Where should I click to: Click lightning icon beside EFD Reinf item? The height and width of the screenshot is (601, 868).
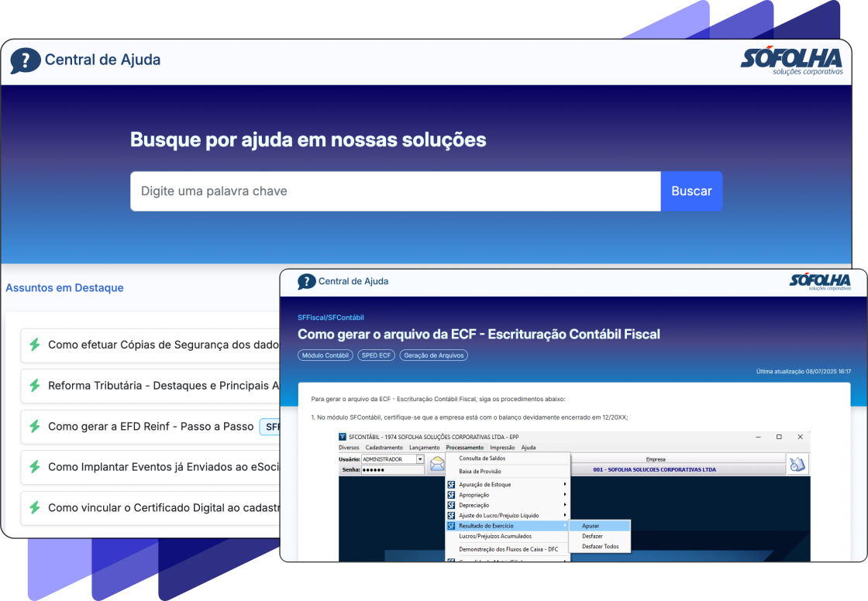point(34,426)
